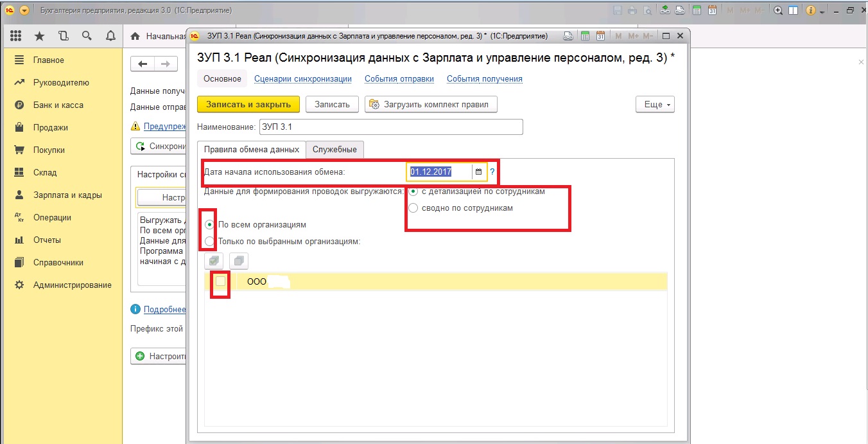Screen dimensions: 868x444
Task: Click the "Наименование" input field
Action: [391, 127]
